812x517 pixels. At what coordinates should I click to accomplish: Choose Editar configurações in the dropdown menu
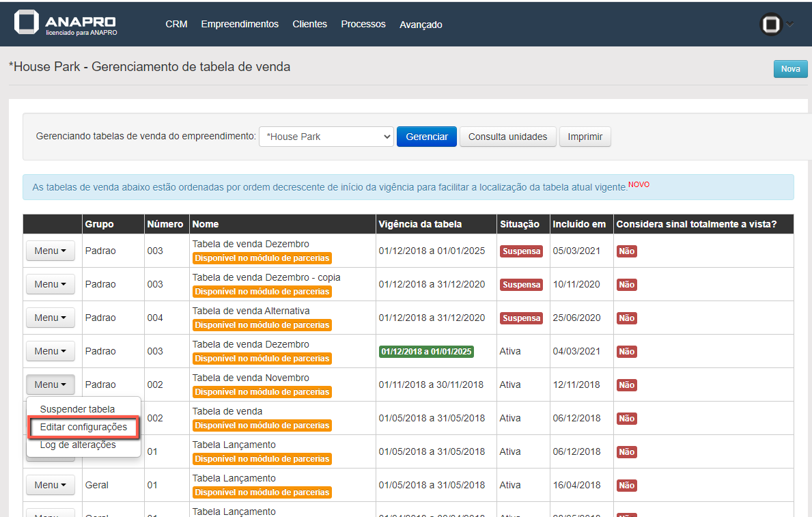coord(83,427)
